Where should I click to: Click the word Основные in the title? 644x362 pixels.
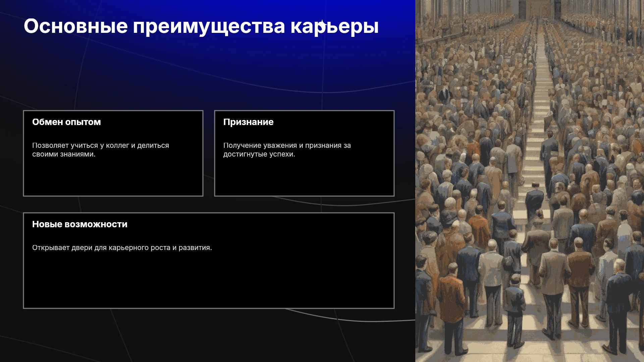pyautogui.click(x=76, y=26)
